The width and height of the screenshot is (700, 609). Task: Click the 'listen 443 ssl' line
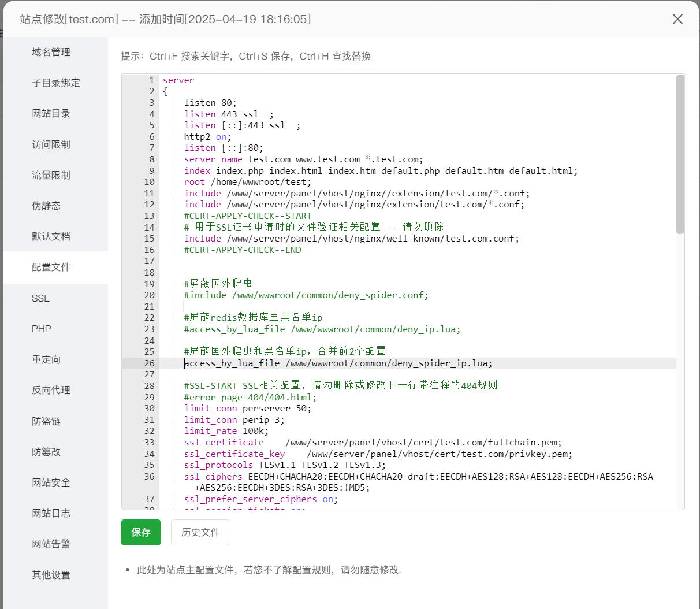pos(229,114)
